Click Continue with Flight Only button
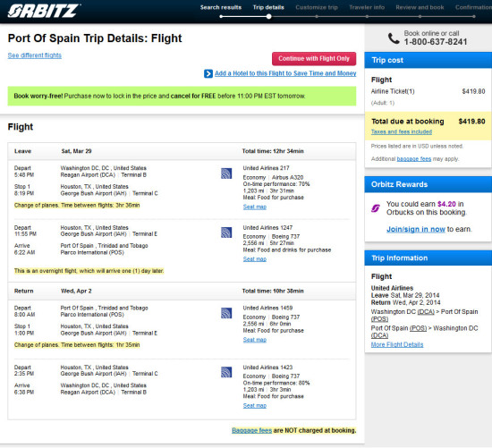This screenshot has height=448, width=492. coord(314,59)
